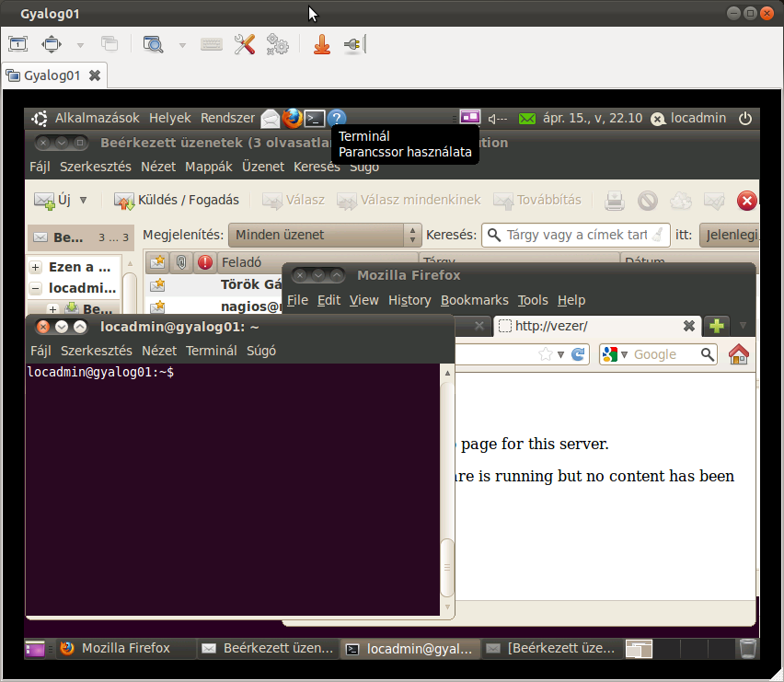Select the http://vezer/ Firefox tab
This screenshot has width=784, height=682.
(x=597, y=326)
